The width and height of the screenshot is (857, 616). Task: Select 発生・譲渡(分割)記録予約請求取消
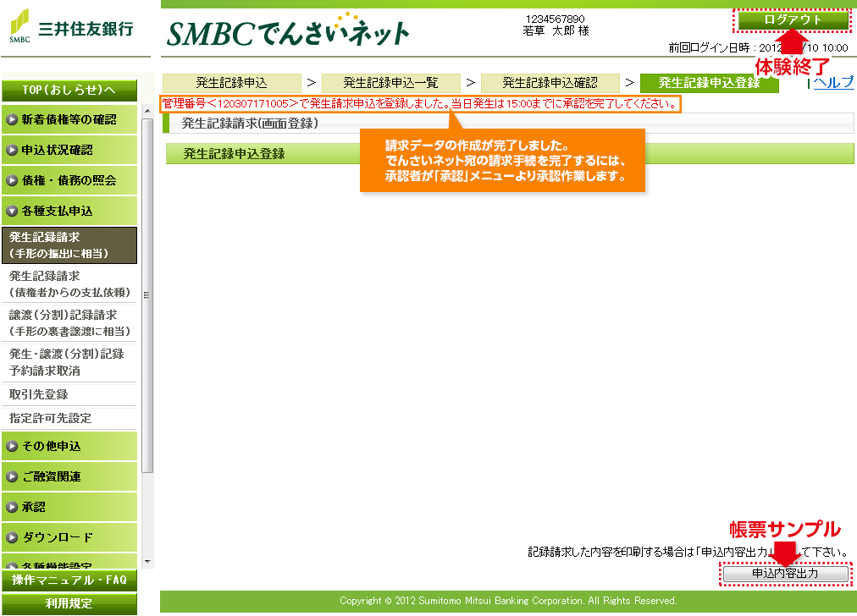(x=69, y=362)
